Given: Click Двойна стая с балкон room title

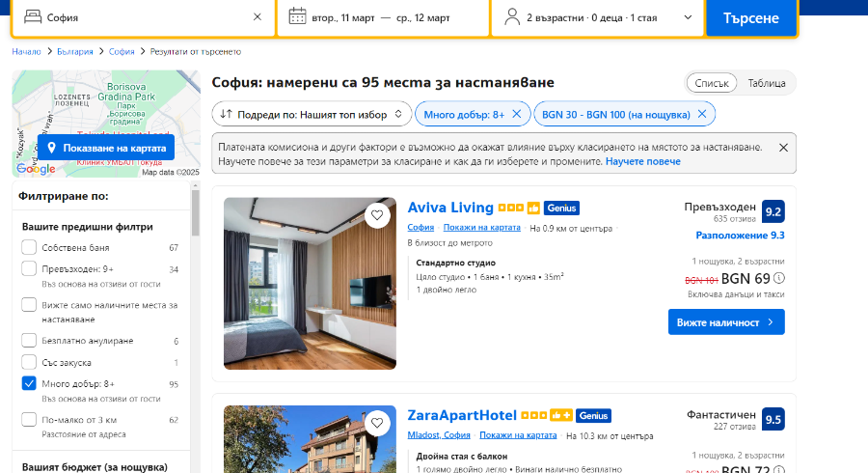Looking at the screenshot, I should click(x=462, y=457).
